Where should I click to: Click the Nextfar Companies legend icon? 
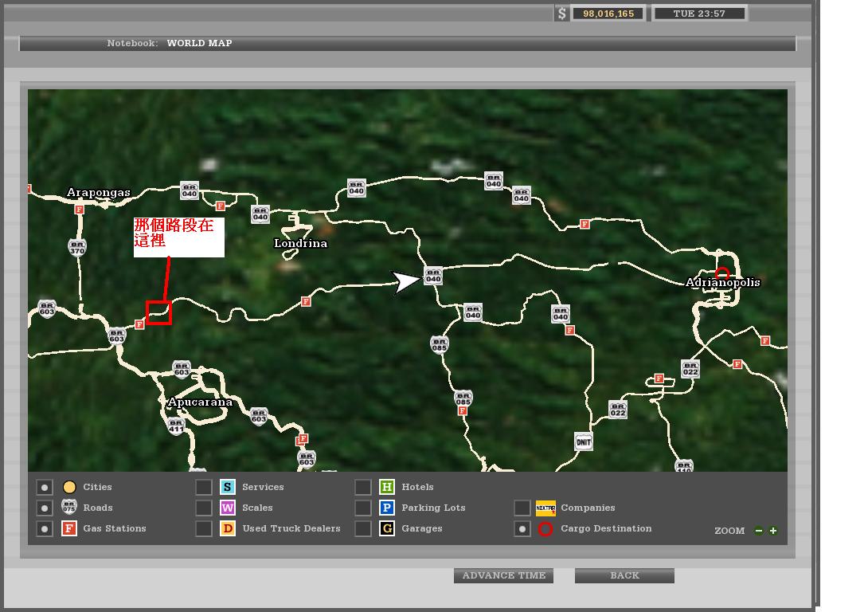[x=545, y=508]
